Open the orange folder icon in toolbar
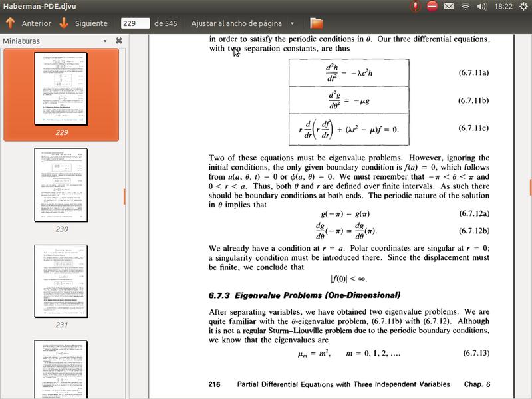Screen dimensions: 532x399 tap(316, 23)
